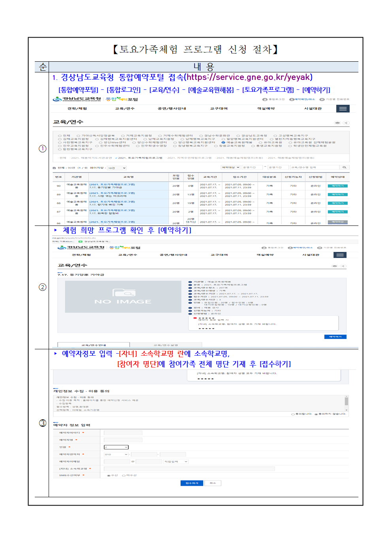392x555 pixels.
Task: Open 페이지당 10건 dropdown
Action: (x=117, y=168)
